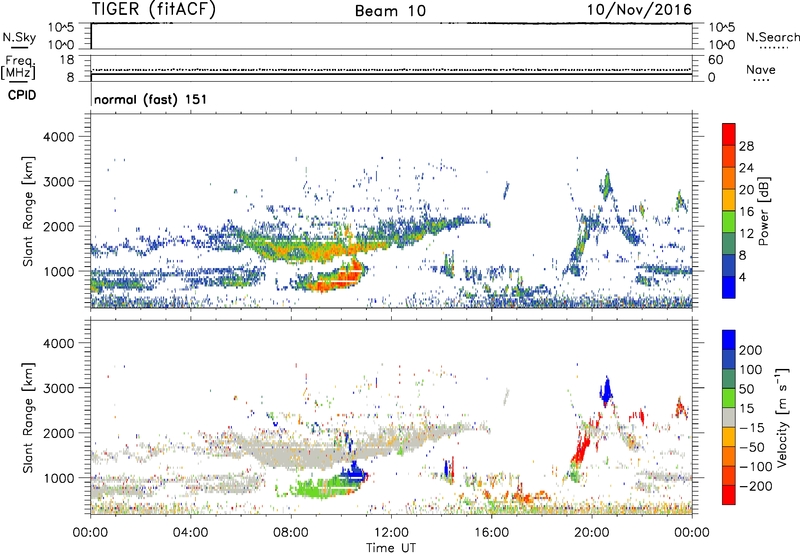Click the Velocity [m s-1] colorbar title
800x554 pixels.
coord(782,417)
